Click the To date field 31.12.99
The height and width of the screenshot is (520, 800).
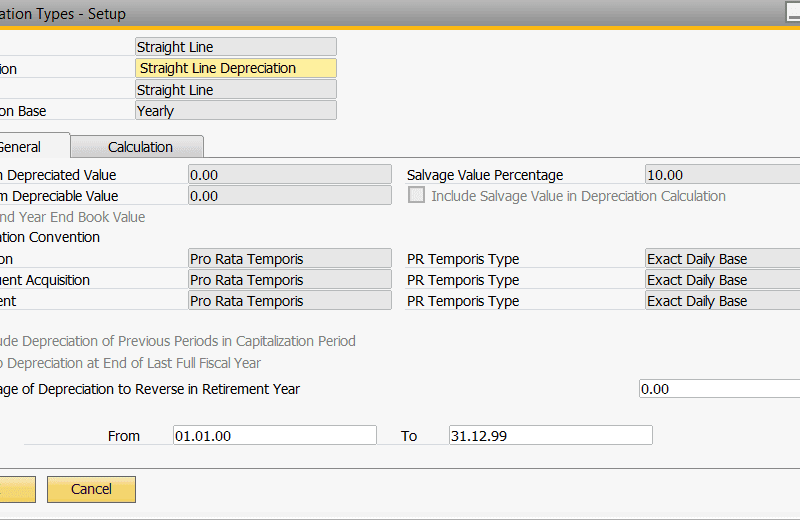tap(551, 435)
